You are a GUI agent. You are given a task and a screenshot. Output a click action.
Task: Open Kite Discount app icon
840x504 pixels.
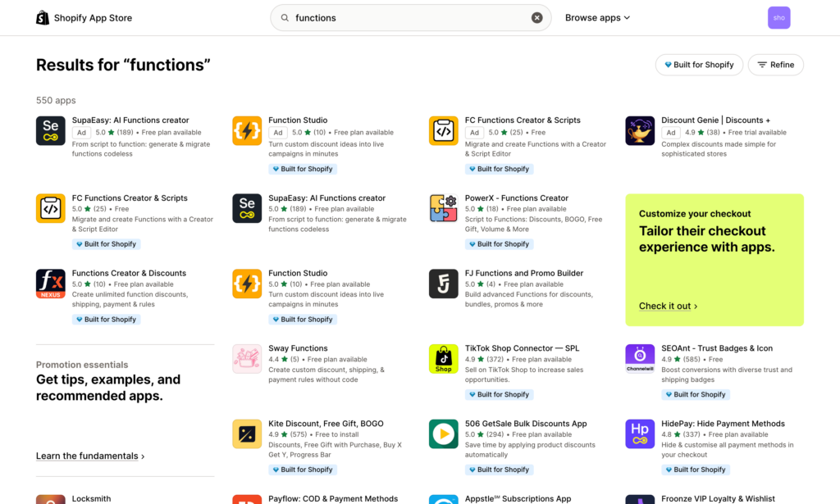(x=247, y=434)
